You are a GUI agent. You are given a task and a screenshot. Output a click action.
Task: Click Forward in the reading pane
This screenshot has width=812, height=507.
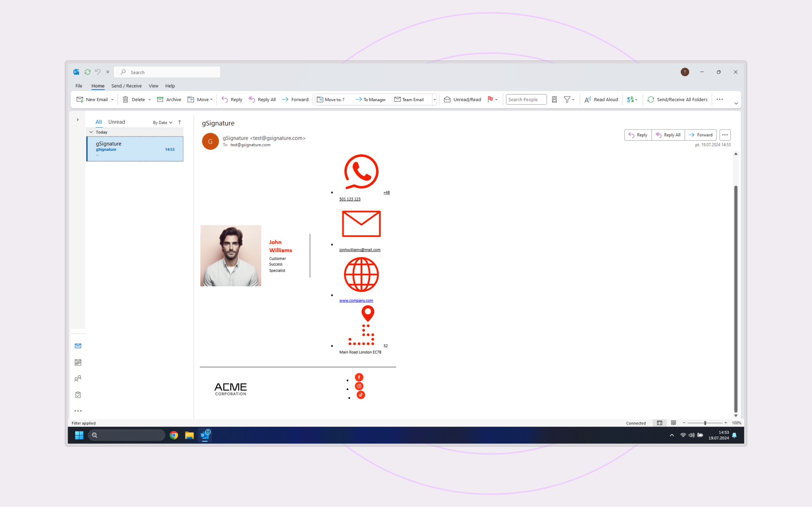[x=700, y=135]
